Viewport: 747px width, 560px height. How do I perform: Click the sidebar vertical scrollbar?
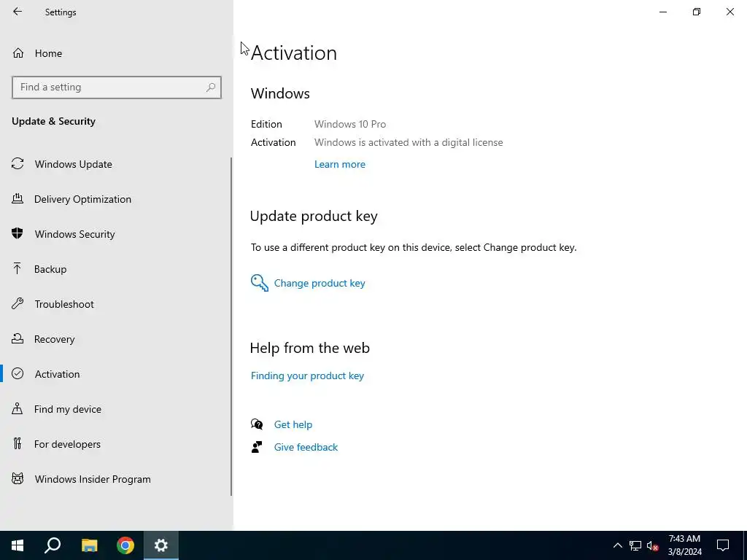click(x=231, y=327)
